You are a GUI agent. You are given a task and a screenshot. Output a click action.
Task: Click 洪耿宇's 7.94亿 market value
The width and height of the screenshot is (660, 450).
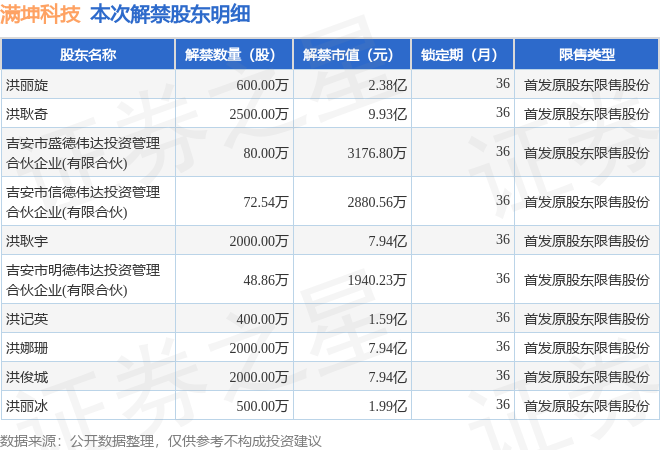click(x=388, y=241)
